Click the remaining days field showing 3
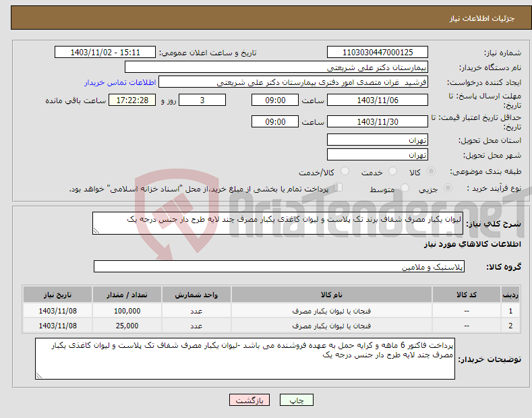 click(x=202, y=100)
